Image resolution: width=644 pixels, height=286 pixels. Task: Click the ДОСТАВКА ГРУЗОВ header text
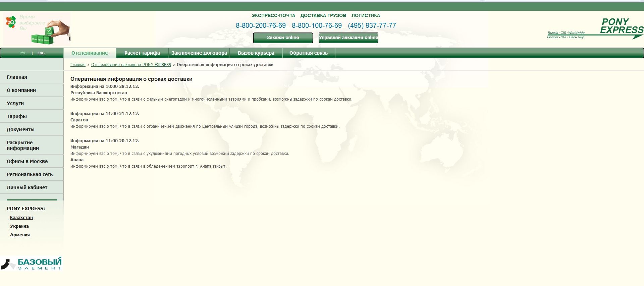pyautogui.click(x=323, y=15)
